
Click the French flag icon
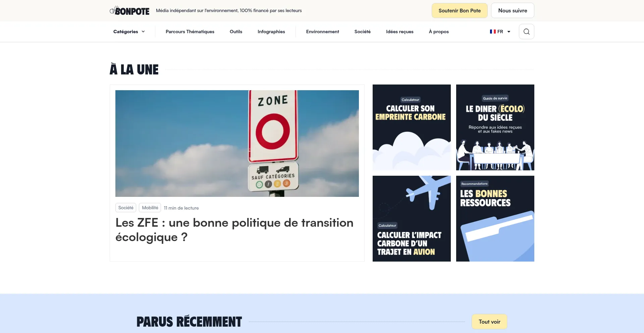pos(492,32)
